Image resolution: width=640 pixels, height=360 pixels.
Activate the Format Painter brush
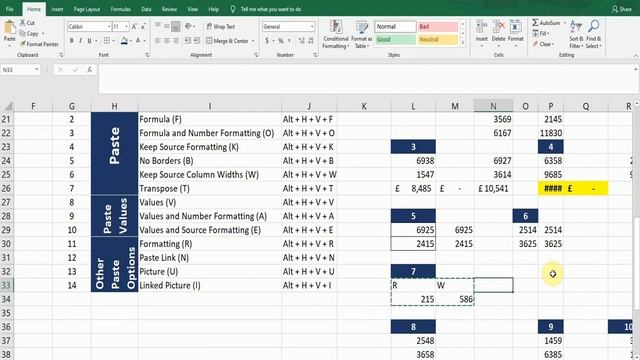click(39, 44)
